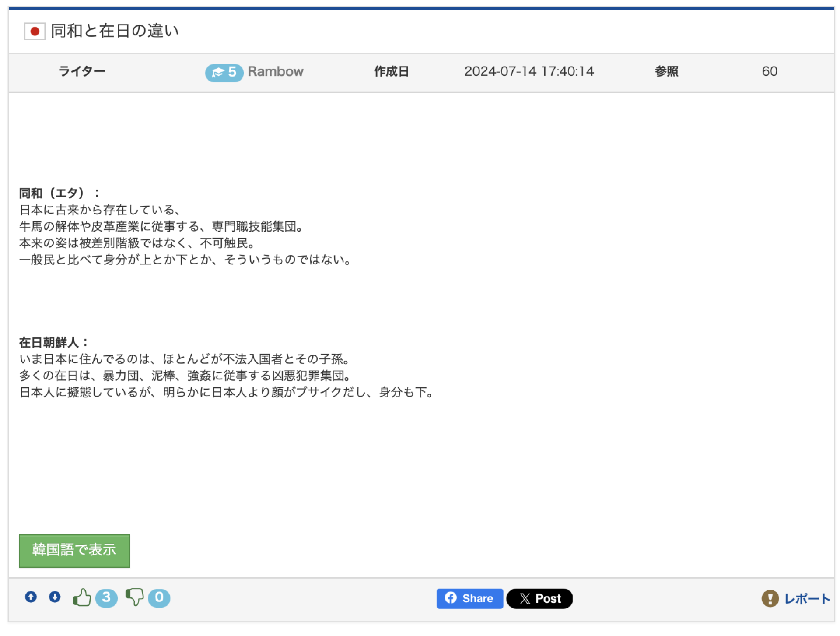Click the Facebook logo in Share button

[x=450, y=597]
